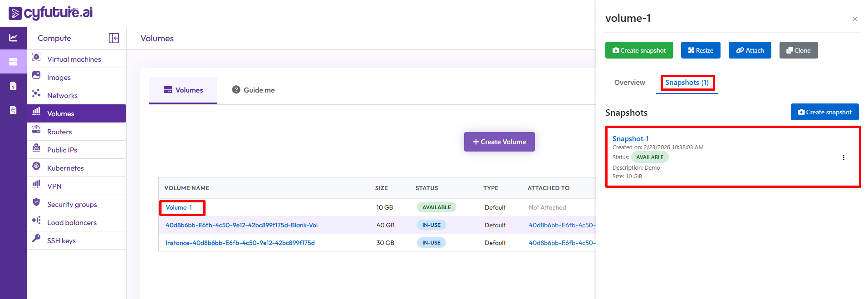The image size is (868, 299).
Task: Open the Guide me tab
Action: 254,90
